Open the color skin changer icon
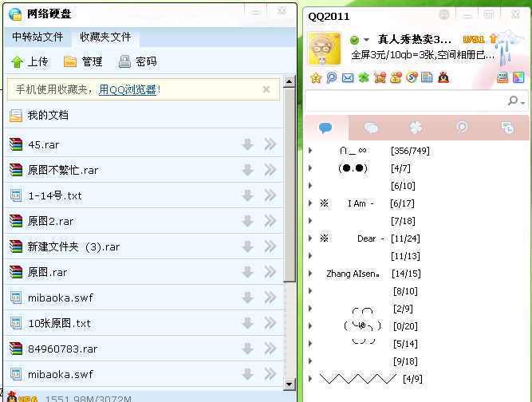The height and width of the screenshot is (402, 532). click(x=518, y=77)
